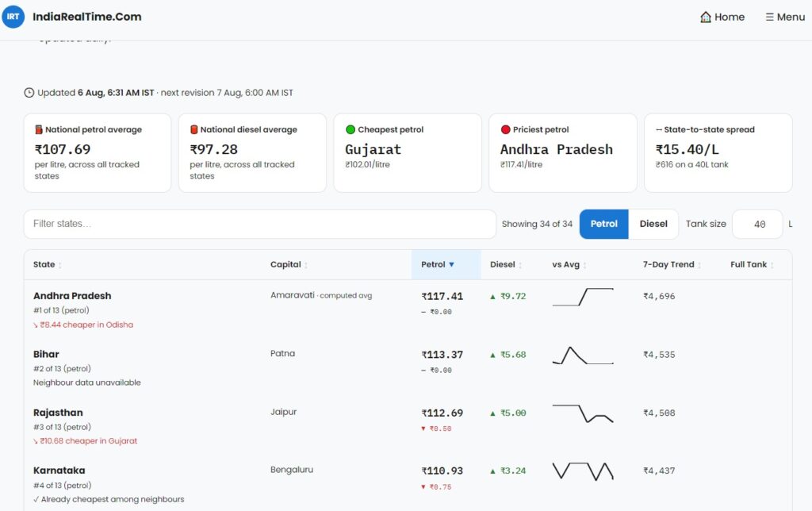
Task: Click the Jaipur capital cell
Action: point(283,412)
